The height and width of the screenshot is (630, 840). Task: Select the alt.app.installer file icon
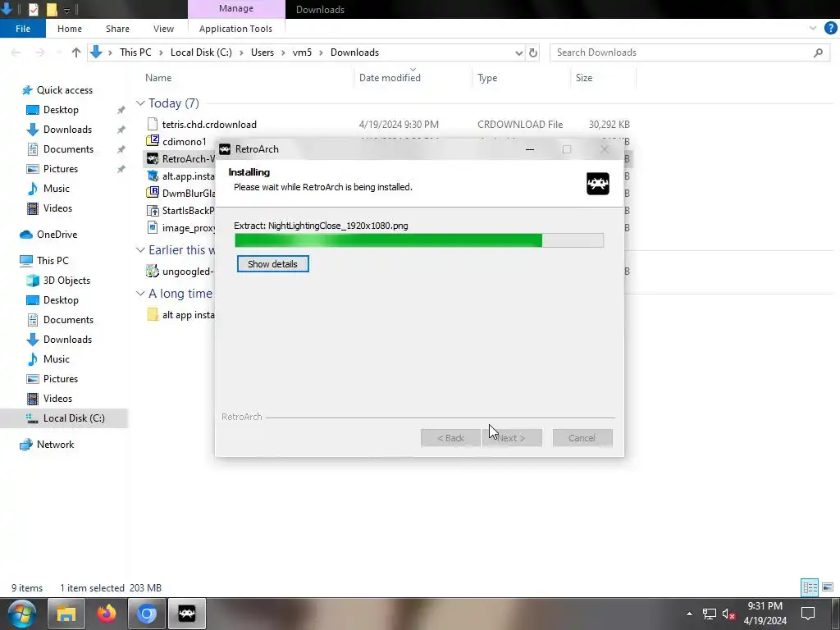point(153,176)
